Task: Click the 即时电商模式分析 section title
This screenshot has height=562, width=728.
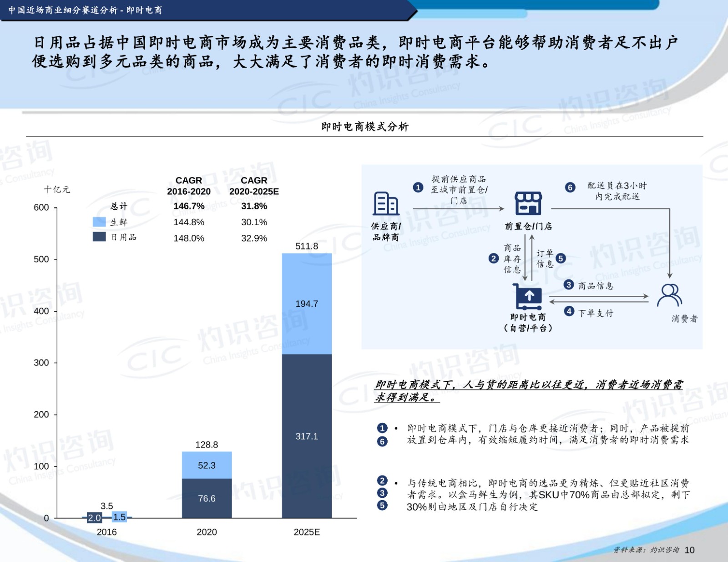Action: pyautogui.click(x=365, y=127)
